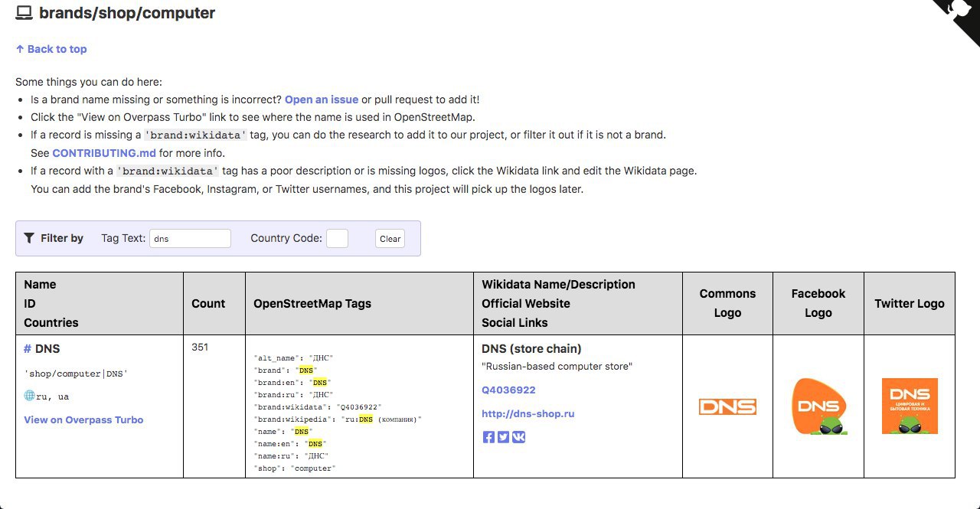Click the Facebook Logo column header
The image size is (980, 509).
818,303
